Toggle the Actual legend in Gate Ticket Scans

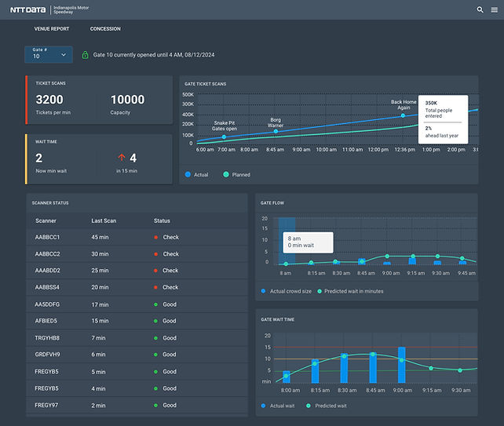tap(197, 174)
